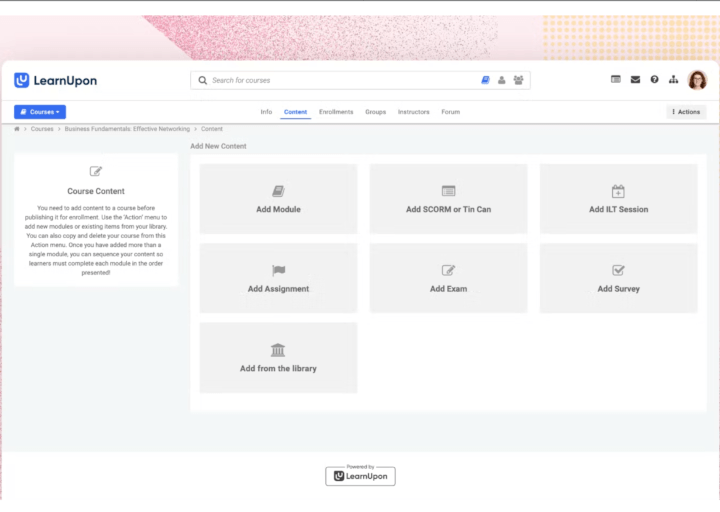Click the Add SCORM or Tin Can label
Viewport: 720px width, 512px height.
click(449, 209)
